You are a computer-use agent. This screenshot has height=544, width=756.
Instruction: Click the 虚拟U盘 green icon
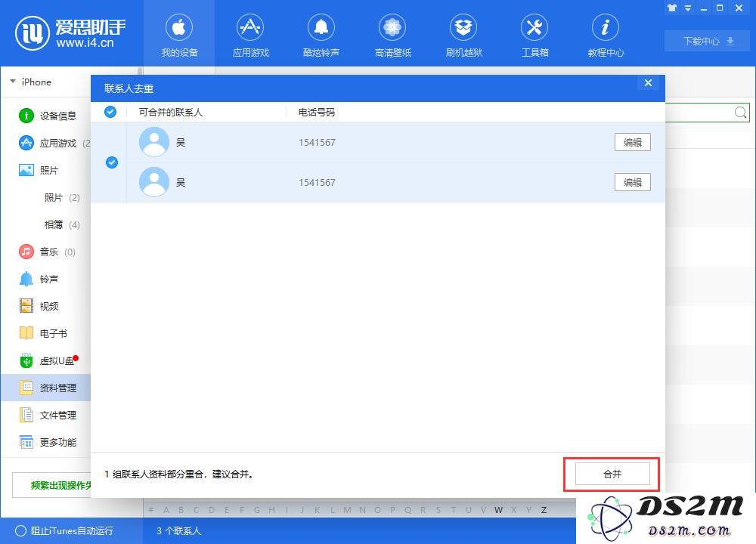[26, 360]
